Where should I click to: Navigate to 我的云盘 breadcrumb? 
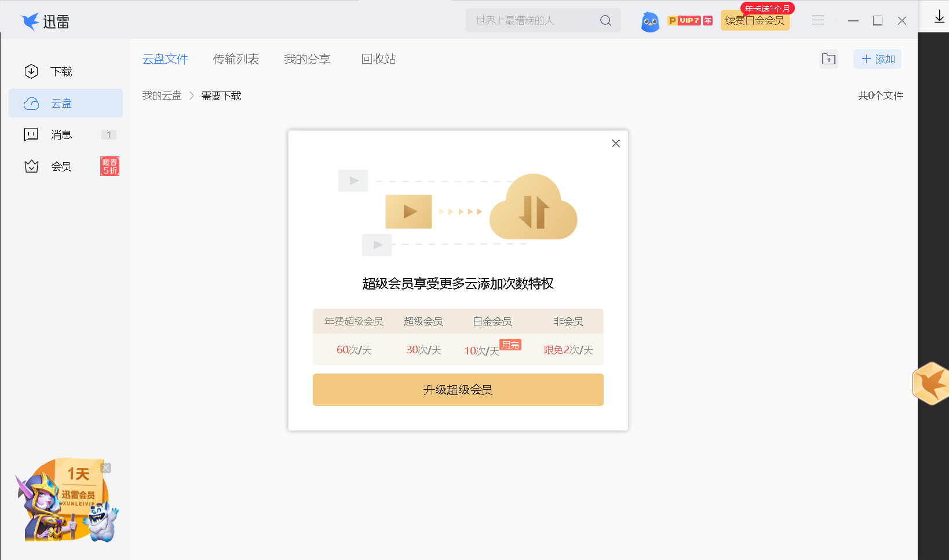(162, 96)
